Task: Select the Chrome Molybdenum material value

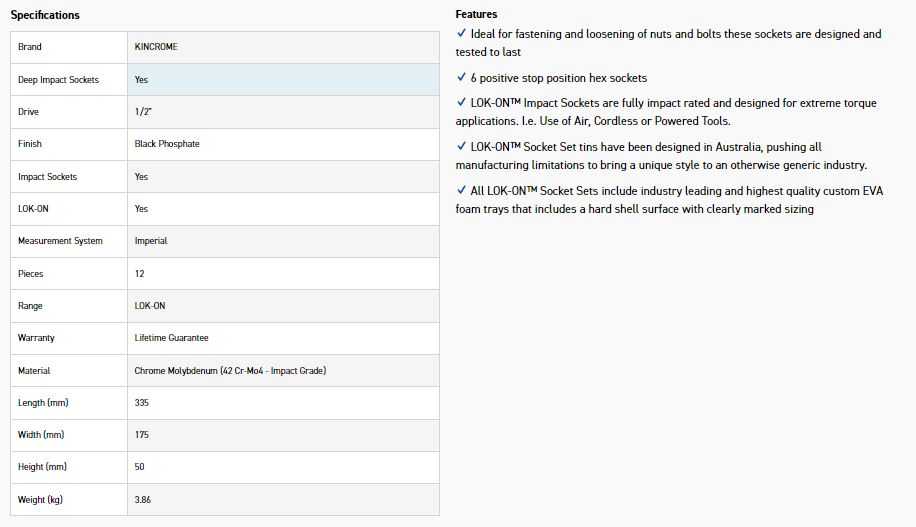Action: click(230, 371)
